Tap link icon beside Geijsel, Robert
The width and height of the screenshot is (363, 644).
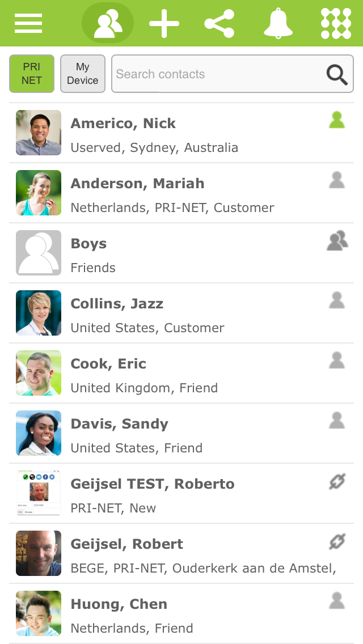click(337, 542)
